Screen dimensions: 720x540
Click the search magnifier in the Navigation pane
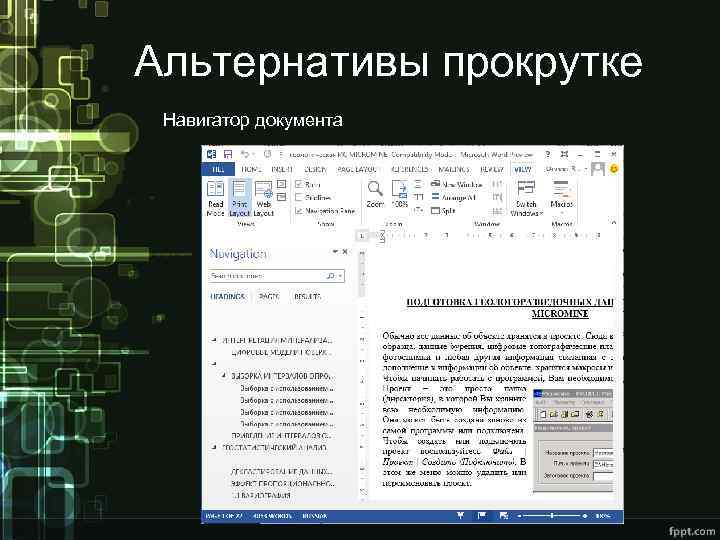(330, 276)
